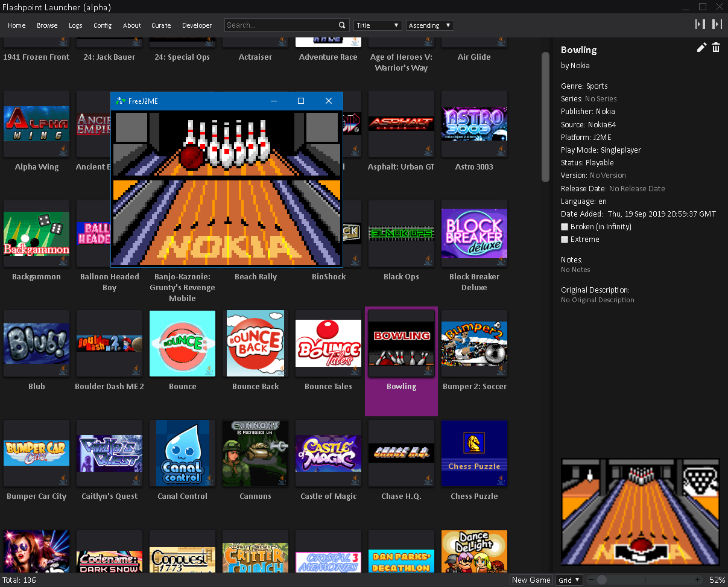Select the Bounce game icon
This screenshot has height=587, width=728.
coord(183,343)
